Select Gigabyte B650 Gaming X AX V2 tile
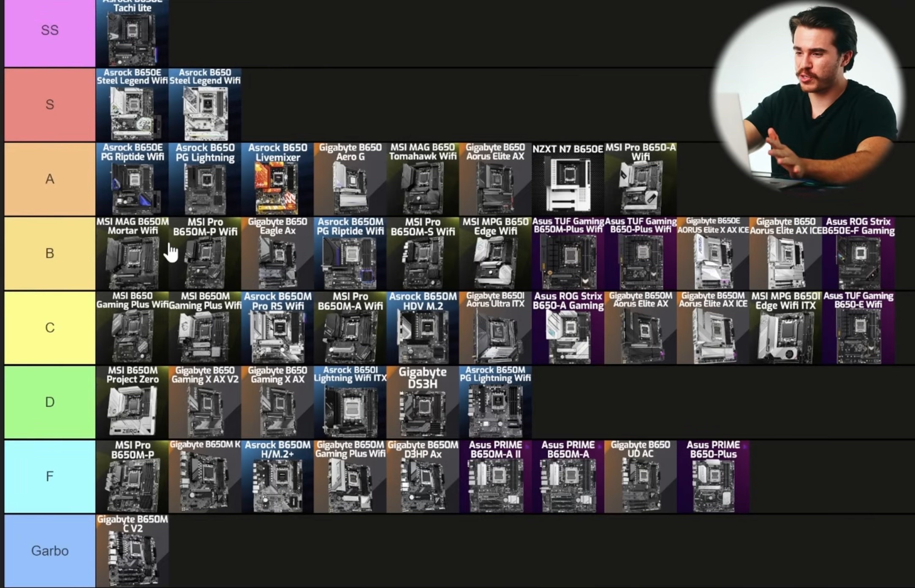Image resolution: width=915 pixels, height=588 pixels. [205, 402]
